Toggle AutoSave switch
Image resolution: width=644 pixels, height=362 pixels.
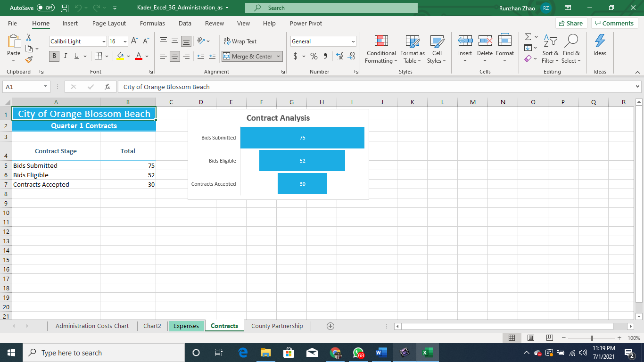pos(45,8)
